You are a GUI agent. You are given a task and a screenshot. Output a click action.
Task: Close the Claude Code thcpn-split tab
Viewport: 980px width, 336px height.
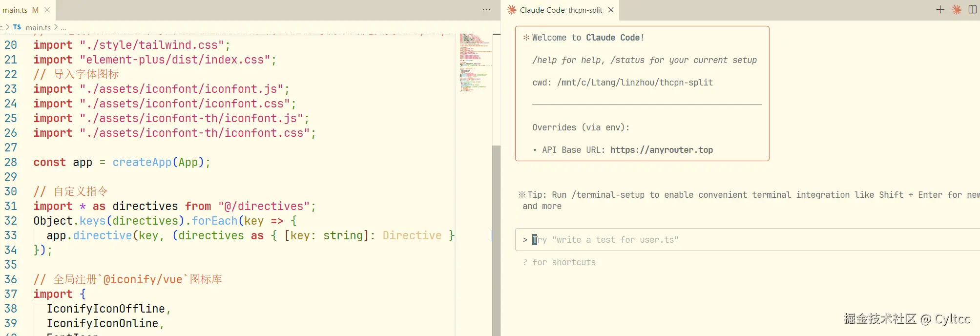click(x=611, y=10)
